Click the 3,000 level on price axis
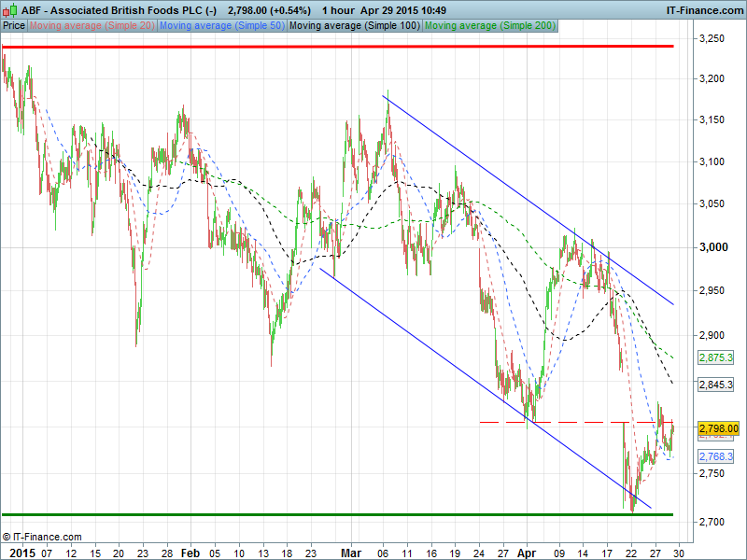Image resolution: width=747 pixels, height=560 pixels. (715, 247)
